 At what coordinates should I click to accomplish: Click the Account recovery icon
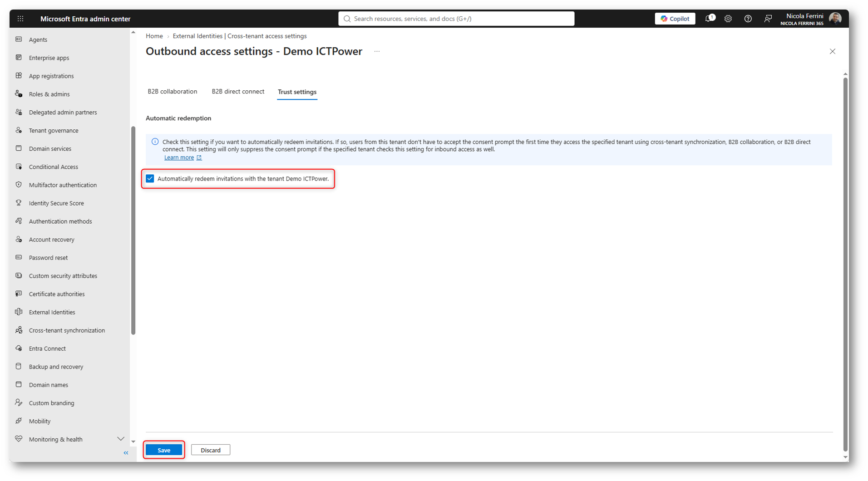[x=19, y=239]
